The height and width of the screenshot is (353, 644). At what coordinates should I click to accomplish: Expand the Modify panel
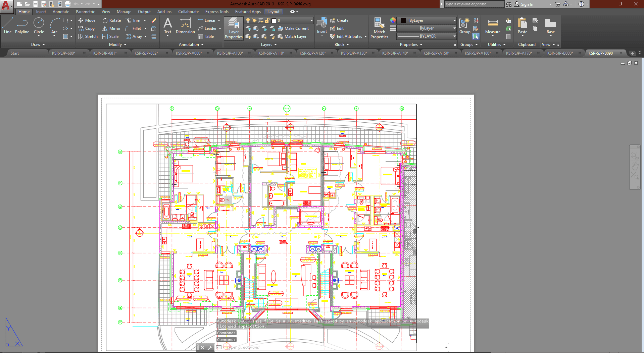click(117, 45)
